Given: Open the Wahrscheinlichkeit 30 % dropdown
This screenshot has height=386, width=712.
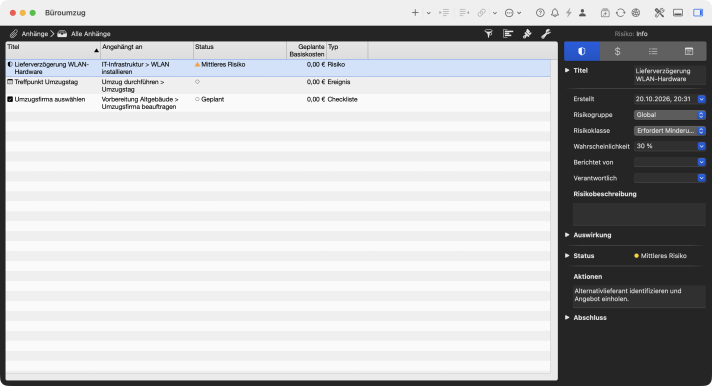Looking at the screenshot, I should (670, 146).
